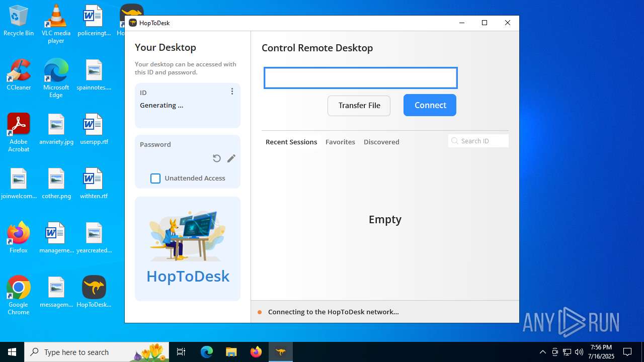Edit password with pencil icon
Screen dimensions: 644x362
tap(231, 158)
